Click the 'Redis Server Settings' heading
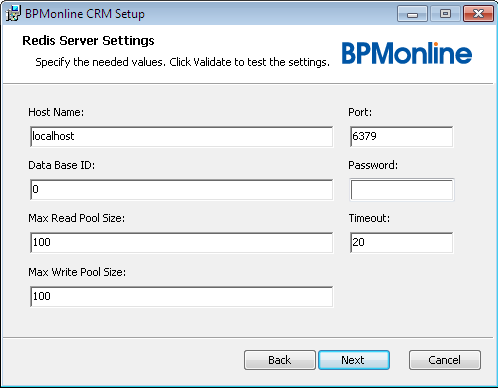 [88, 41]
